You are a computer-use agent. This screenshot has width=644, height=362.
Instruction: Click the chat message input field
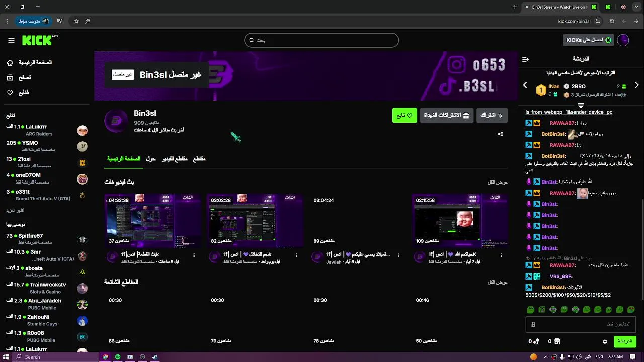click(581, 324)
